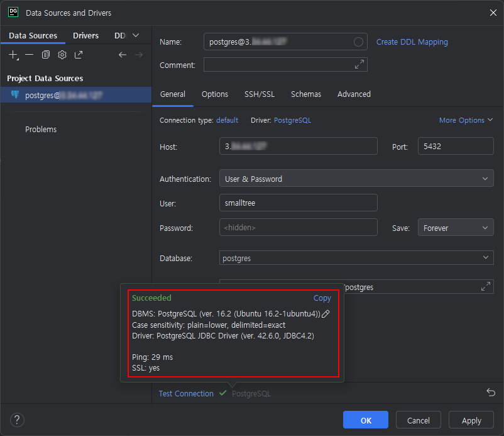
Task: Select the SSH/SSL tab
Action: point(260,94)
